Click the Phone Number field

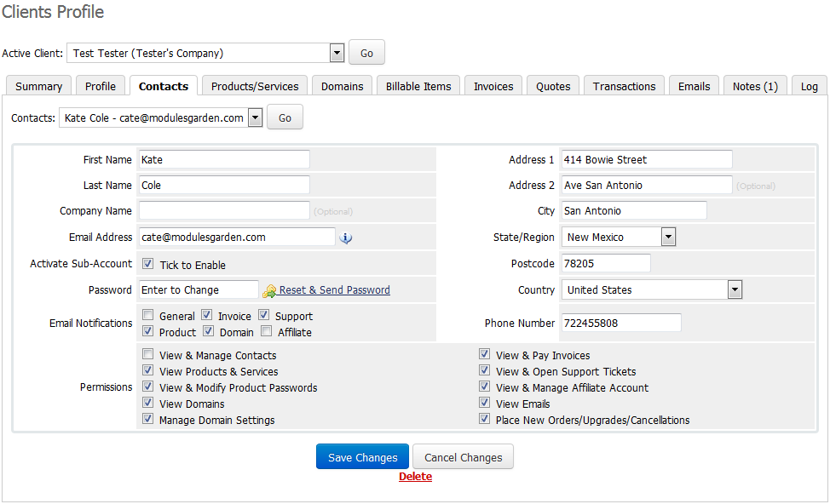pos(621,324)
